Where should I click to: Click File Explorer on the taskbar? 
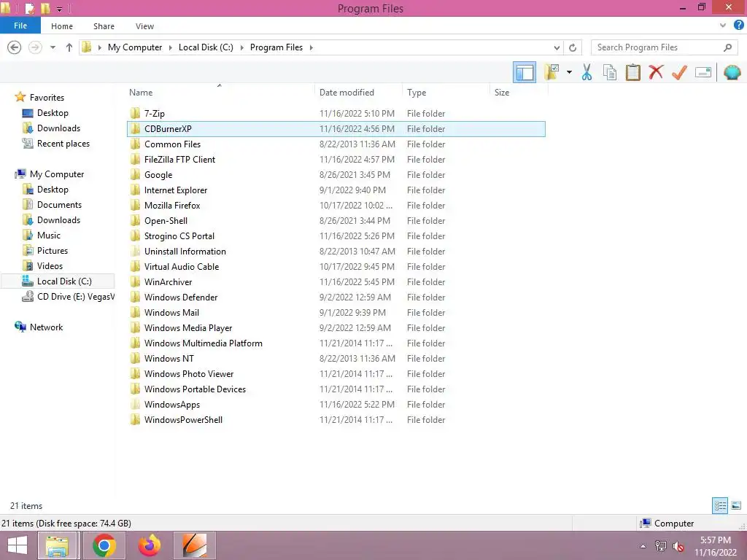(57, 545)
